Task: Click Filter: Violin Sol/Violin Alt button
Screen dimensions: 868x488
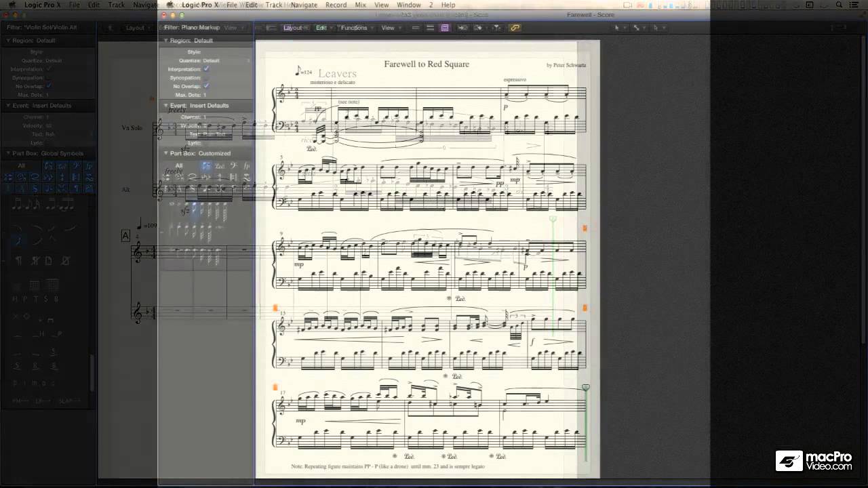Action: 41,28
